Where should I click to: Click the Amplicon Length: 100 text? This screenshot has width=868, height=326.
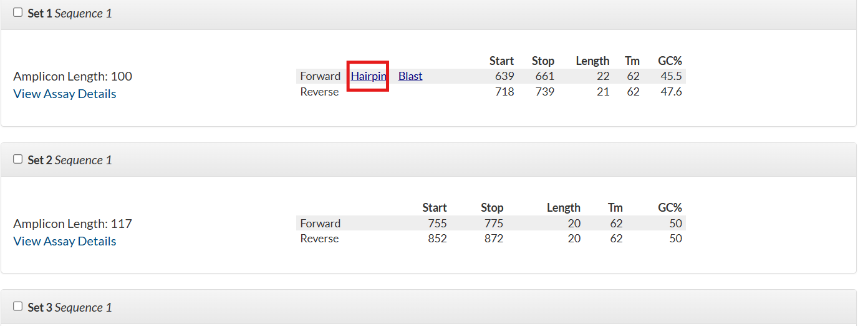(x=73, y=76)
